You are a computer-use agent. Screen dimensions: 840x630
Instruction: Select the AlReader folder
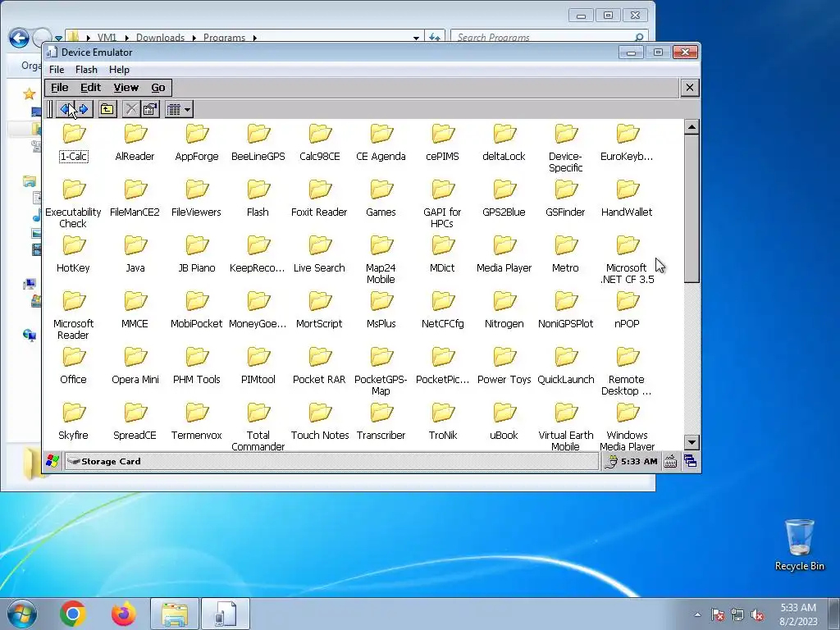pyautogui.click(x=135, y=143)
